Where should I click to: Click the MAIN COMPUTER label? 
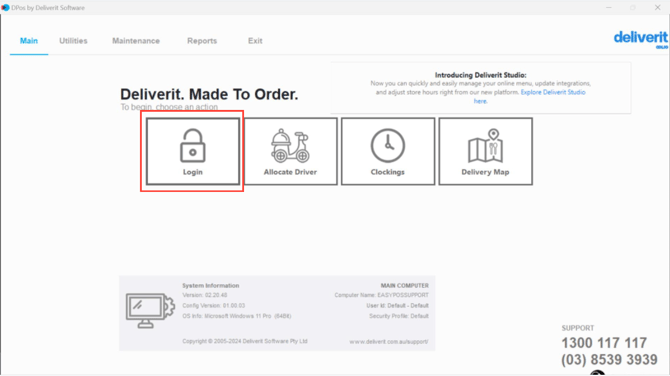tap(405, 285)
